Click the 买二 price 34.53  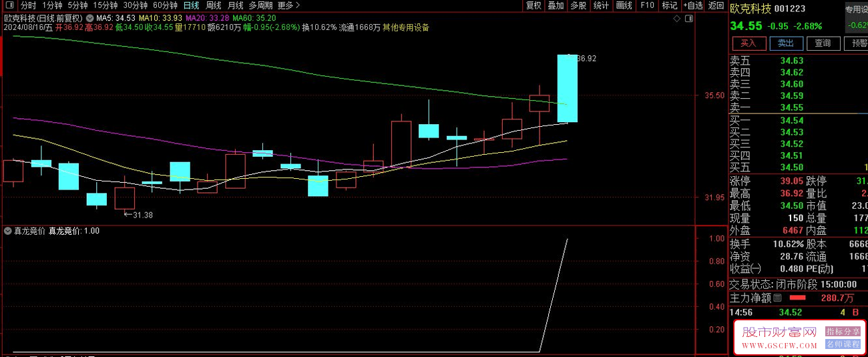point(791,132)
